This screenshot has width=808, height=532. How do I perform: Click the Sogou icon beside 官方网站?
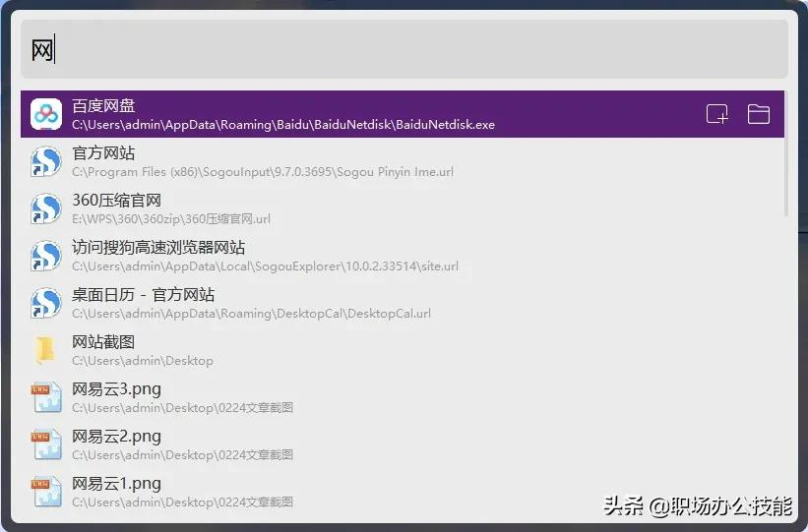(46, 161)
